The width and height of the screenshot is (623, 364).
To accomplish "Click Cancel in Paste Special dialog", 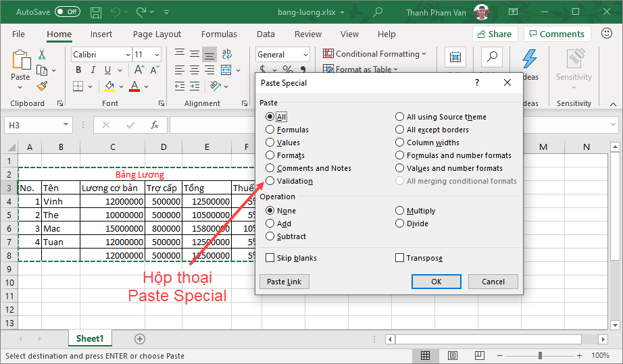I will pos(493,282).
